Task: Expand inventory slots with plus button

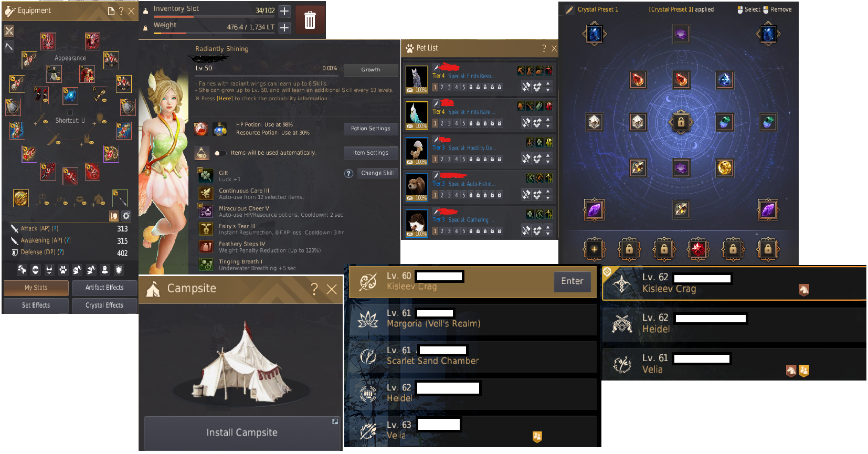Action: click(284, 11)
